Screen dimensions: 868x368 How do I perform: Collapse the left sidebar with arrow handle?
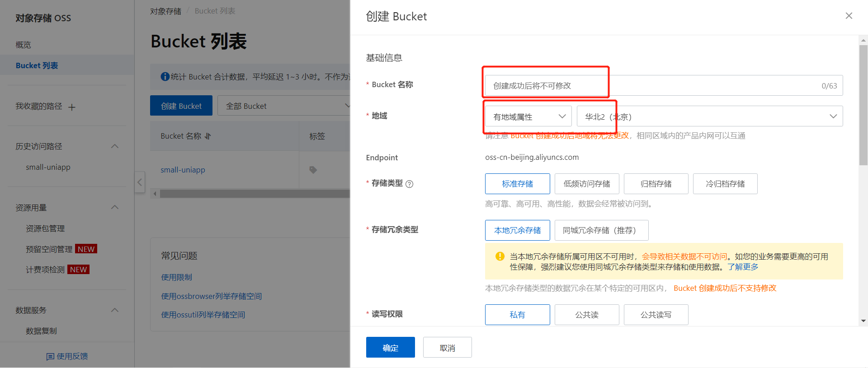point(140,182)
